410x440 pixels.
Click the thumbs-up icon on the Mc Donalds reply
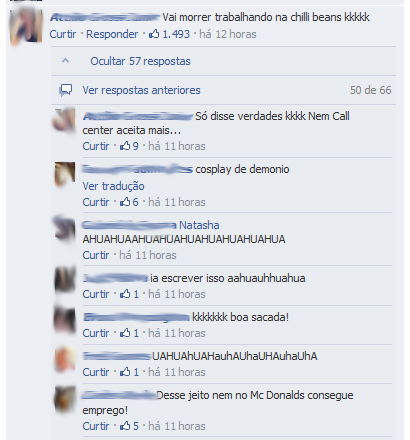click(125, 426)
